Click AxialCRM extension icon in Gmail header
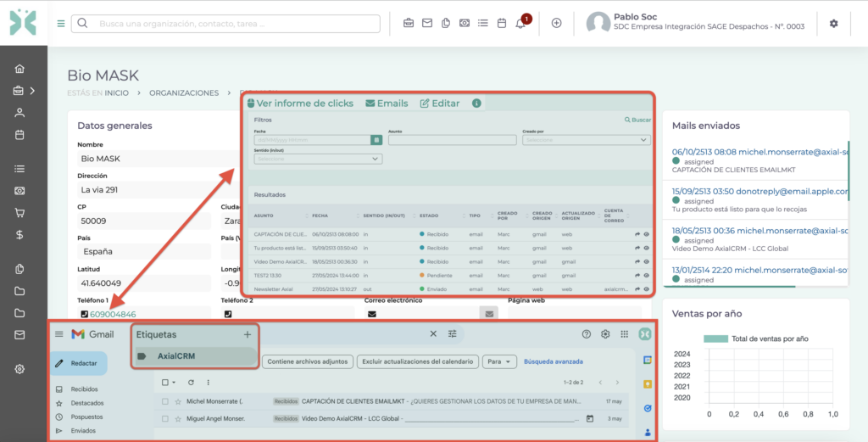This screenshot has width=868, height=442. coord(645,334)
